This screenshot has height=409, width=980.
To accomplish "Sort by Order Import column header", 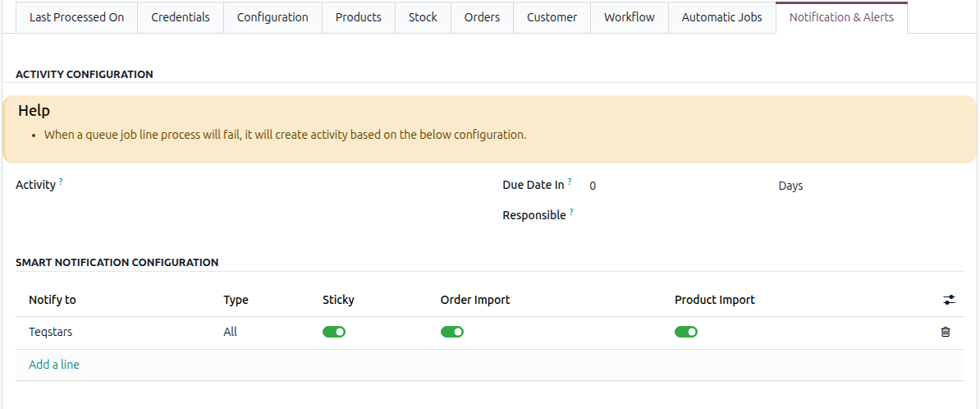I will tap(475, 300).
